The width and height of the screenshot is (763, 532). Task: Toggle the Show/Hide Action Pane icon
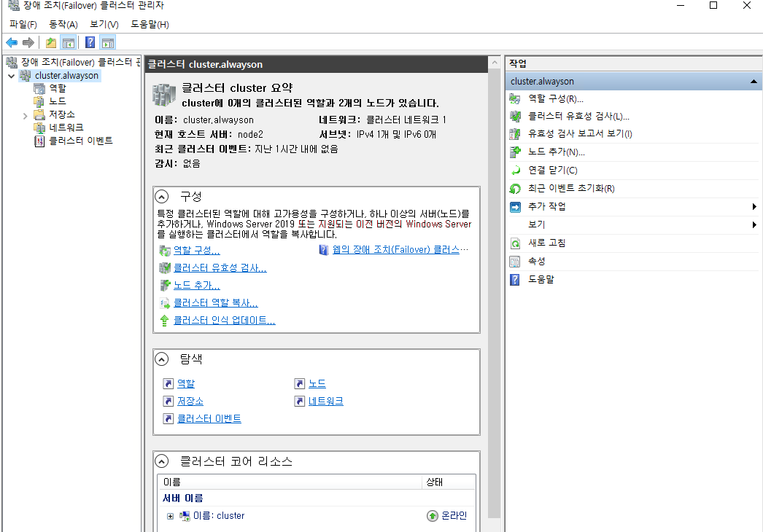(x=108, y=43)
